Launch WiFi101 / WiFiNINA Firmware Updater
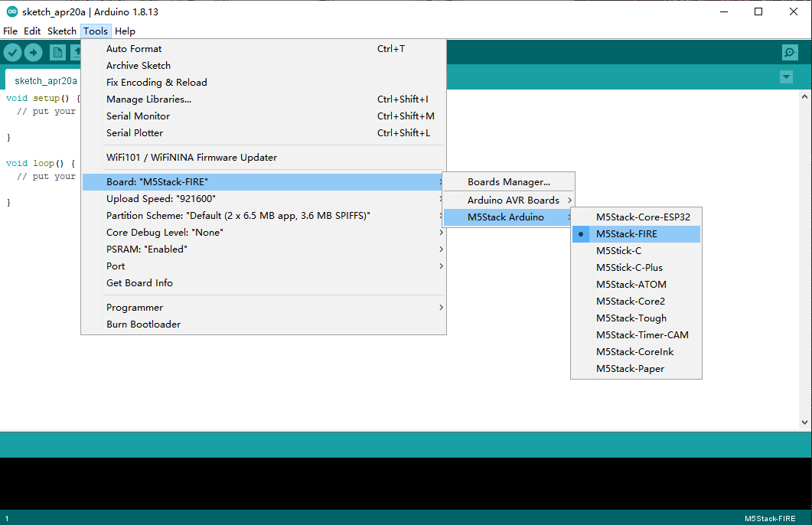The height and width of the screenshot is (525, 812). tap(263, 158)
